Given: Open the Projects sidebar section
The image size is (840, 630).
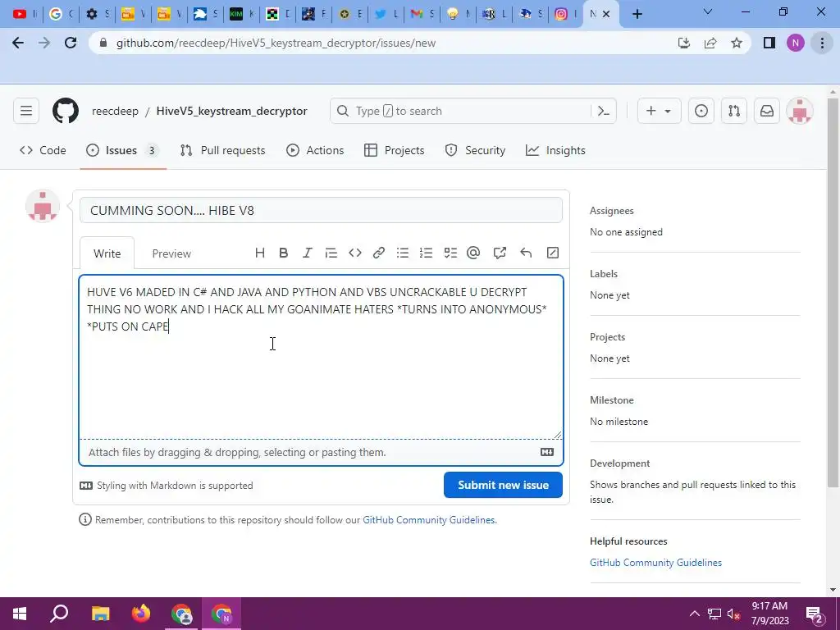Looking at the screenshot, I should point(608,337).
